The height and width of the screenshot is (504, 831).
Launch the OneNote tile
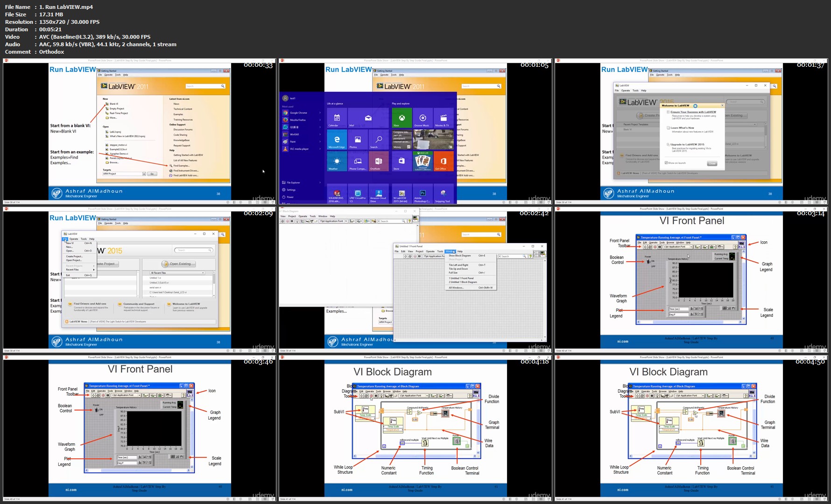pyautogui.click(x=379, y=161)
